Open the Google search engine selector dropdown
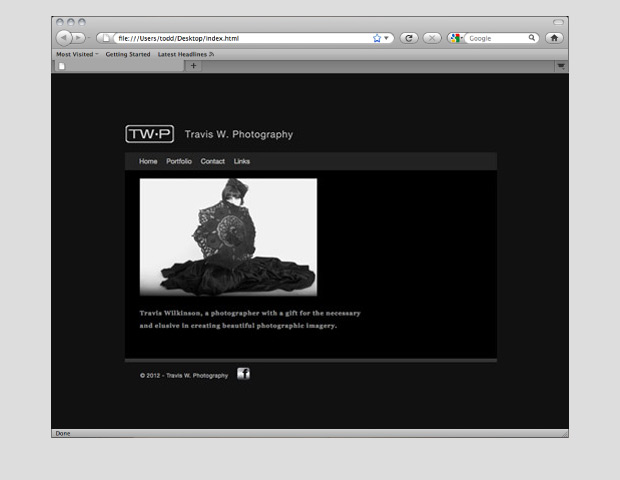The height and width of the screenshot is (480, 620). click(458, 38)
